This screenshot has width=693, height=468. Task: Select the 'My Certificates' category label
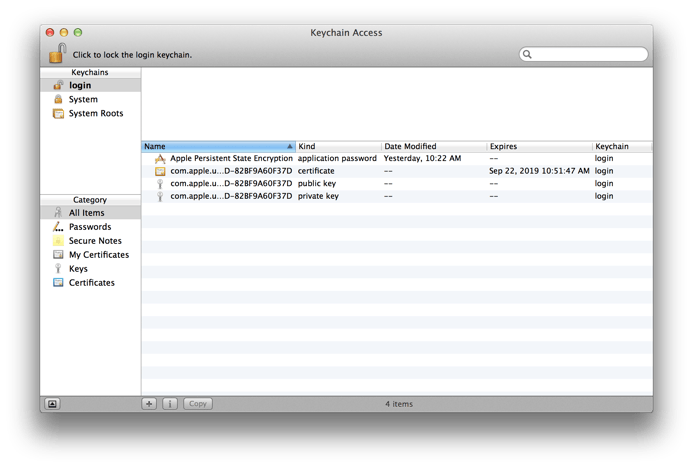click(x=99, y=255)
